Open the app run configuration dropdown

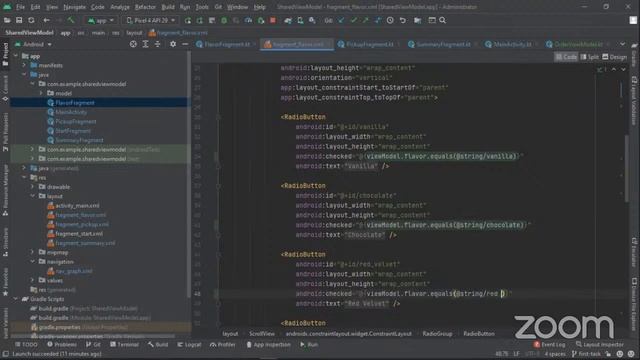coord(101,20)
